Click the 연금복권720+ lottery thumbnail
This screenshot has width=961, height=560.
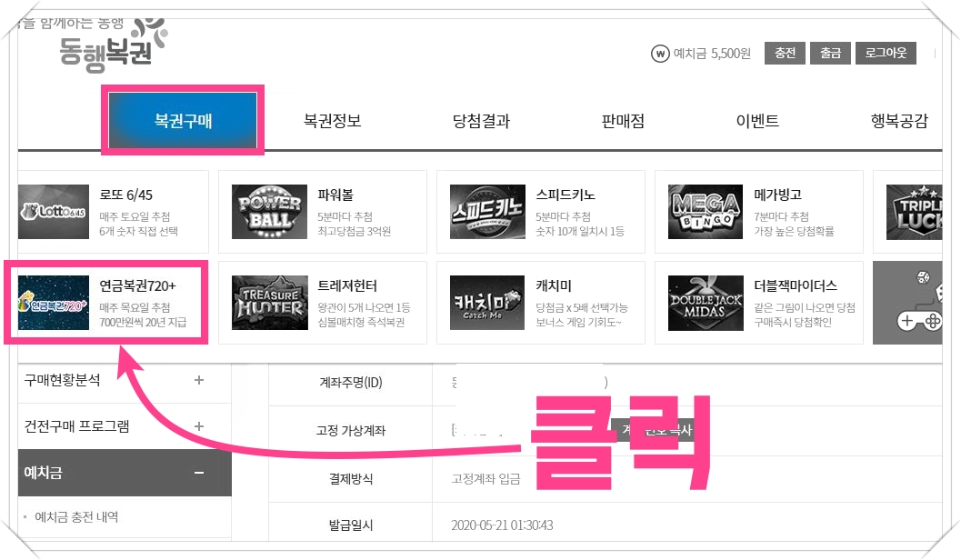(x=54, y=302)
